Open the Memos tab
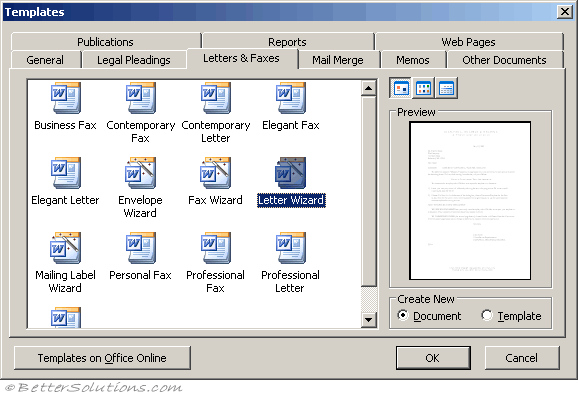Screen dimensions: 578x395 (x=413, y=60)
